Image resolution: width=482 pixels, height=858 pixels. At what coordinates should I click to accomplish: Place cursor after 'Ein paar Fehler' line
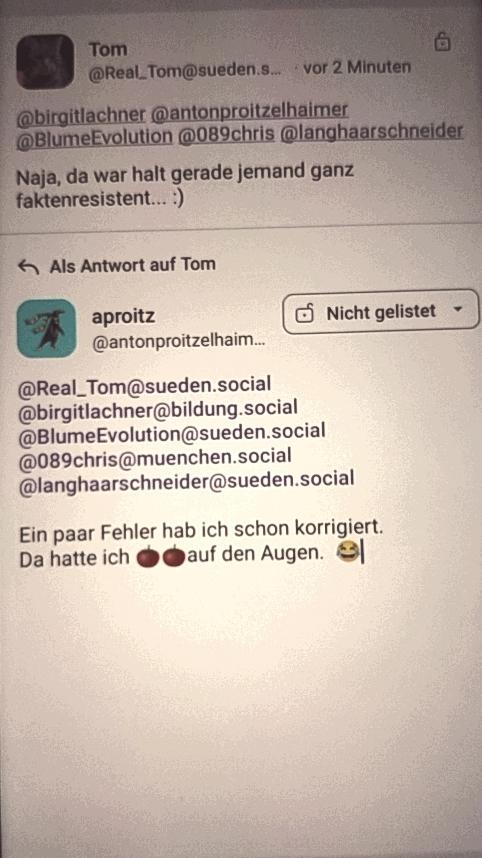[383, 531]
